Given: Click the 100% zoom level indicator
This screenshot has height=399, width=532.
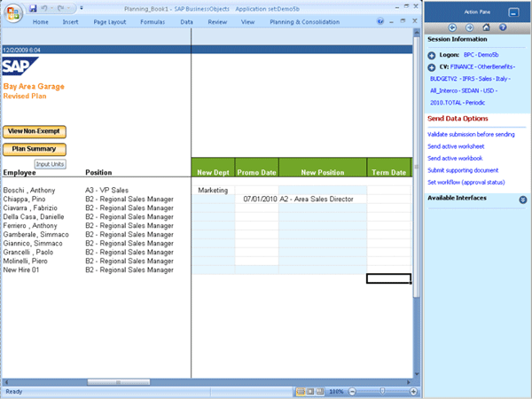Looking at the screenshot, I should coord(336,392).
